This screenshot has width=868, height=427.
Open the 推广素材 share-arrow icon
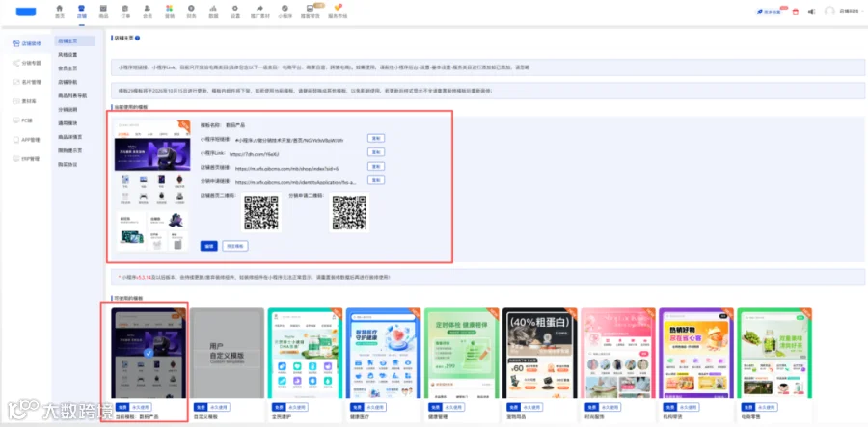coord(259,11)
